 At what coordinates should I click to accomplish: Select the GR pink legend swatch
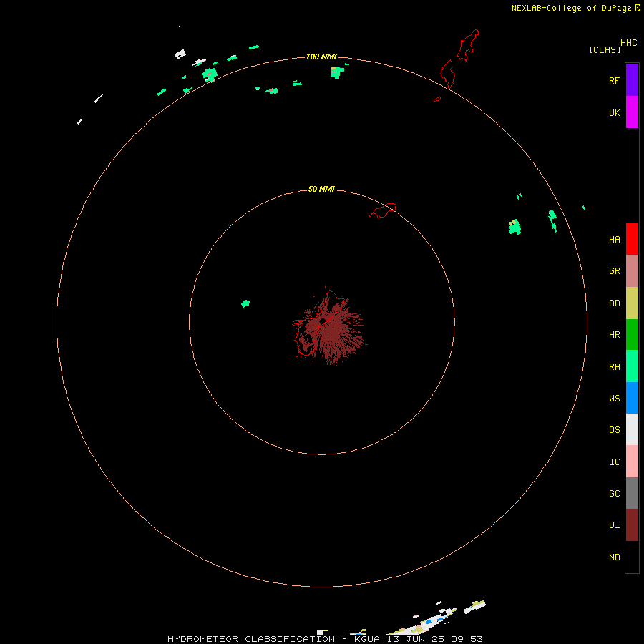pos(632,271)
